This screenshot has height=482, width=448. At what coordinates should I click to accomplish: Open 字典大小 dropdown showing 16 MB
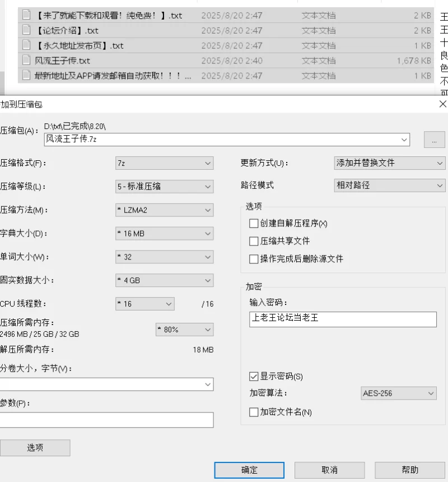pos(165,234)
